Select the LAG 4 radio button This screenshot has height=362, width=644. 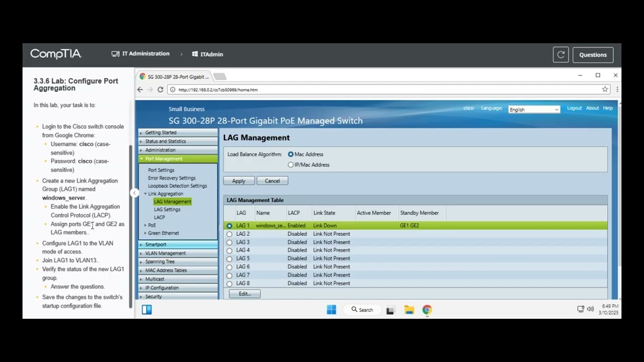point(229,250)
